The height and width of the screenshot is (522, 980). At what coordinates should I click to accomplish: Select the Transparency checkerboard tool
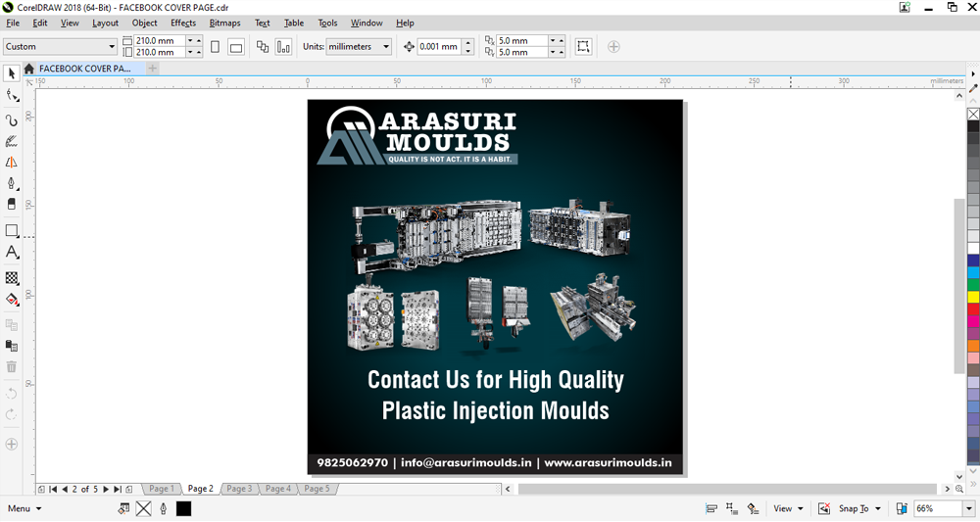11,278
